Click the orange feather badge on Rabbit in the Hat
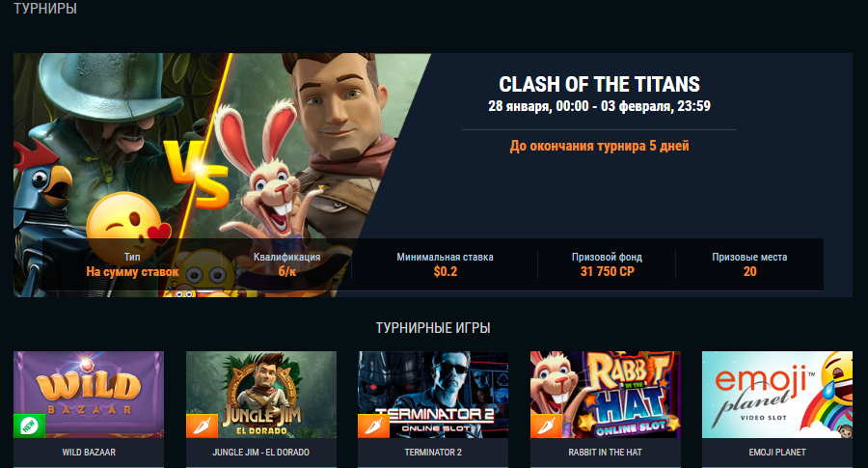 click(x=545, y=426)
